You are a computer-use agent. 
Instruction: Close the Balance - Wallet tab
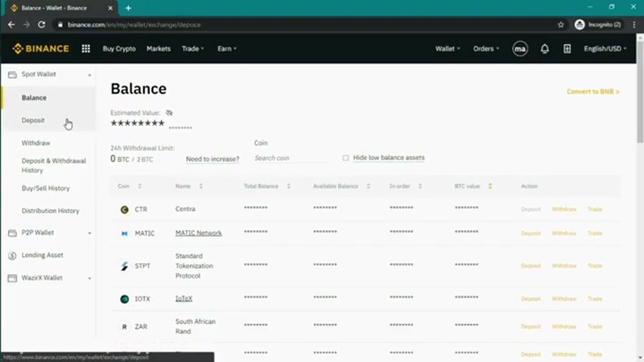(110, 8)
